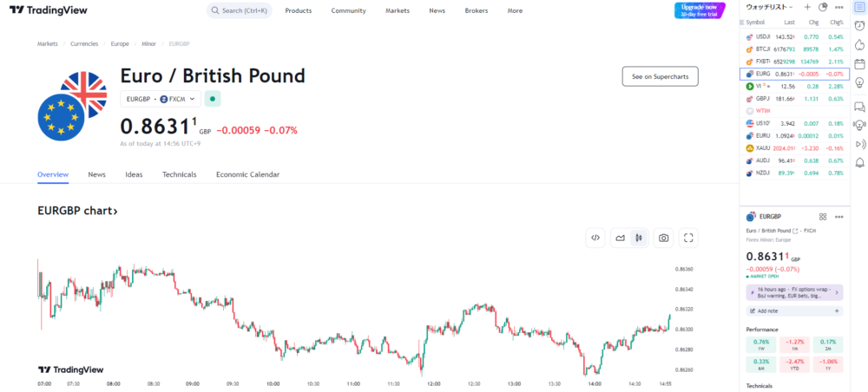Image resolution: width=868 pixels, height=392 pixels.
Task: Open the Markets menu in top navigation
Action: click(x=398, y=10)
